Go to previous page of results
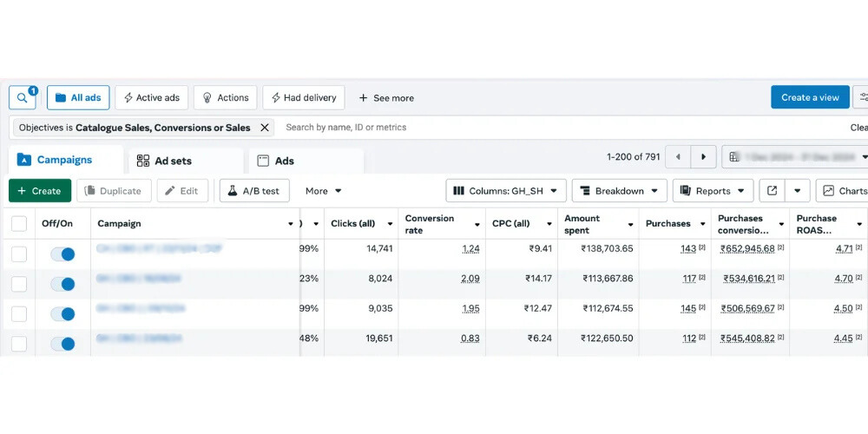 pyautogui.click(x=678, y=157)
